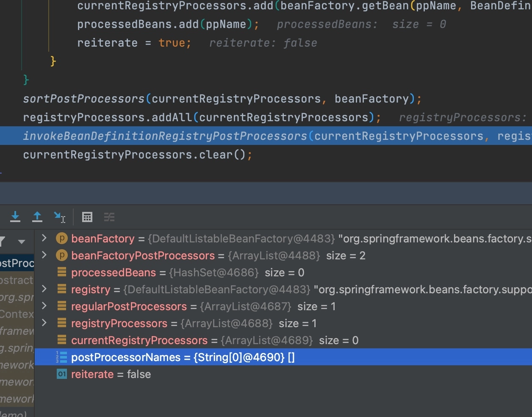532x417 pixels.
Task: Click the boolean icon beside reiterate
Action: pos(62,374)
